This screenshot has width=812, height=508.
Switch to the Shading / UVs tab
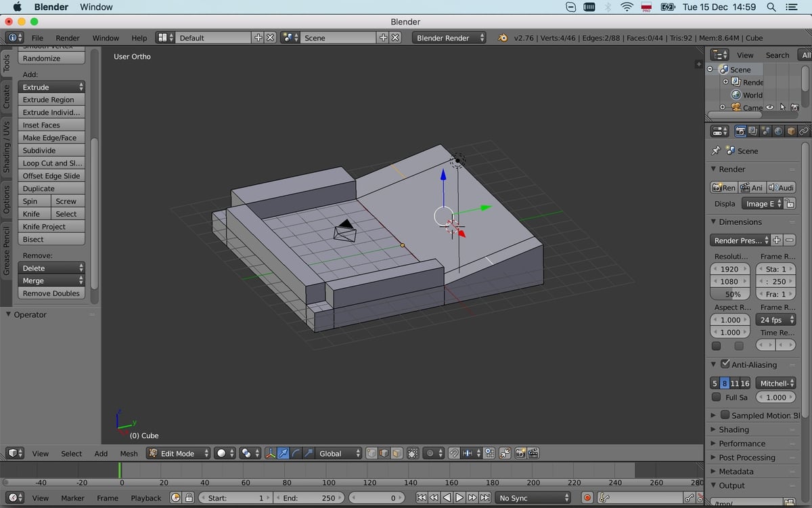tap(7, 146)
